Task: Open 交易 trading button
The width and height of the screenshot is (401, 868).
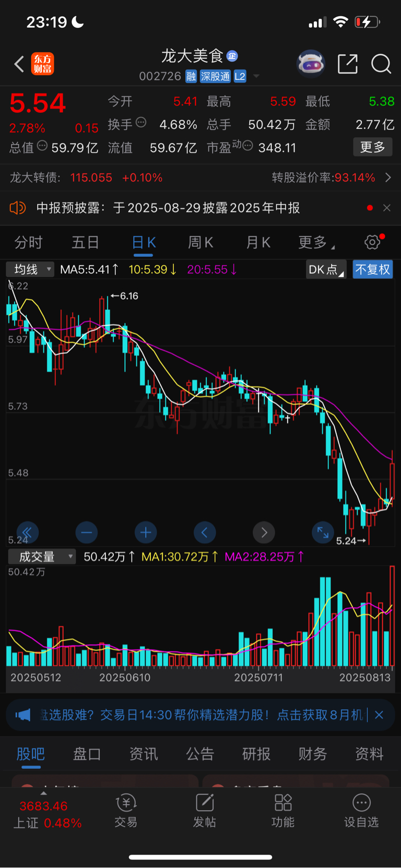Action: tap(126, 812)
